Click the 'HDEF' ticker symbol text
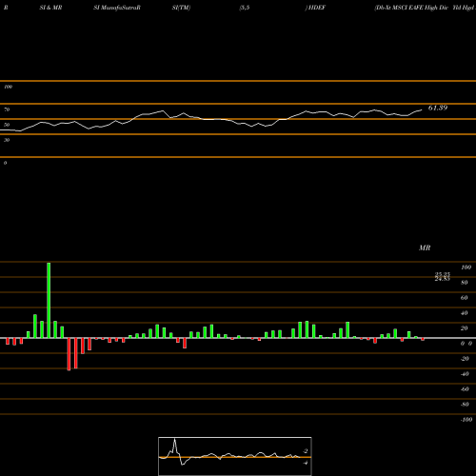This screenshot has width=476, height=476. tap(316, 8)
